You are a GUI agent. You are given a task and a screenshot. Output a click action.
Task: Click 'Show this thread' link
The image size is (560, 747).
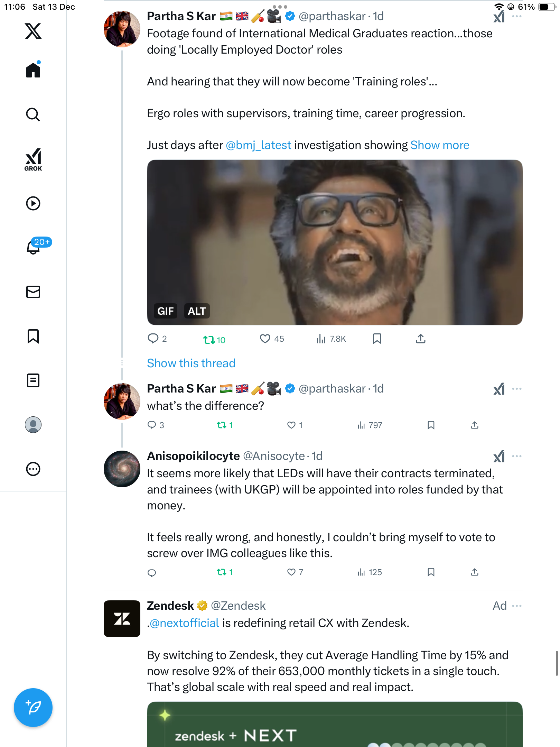pyautogui.click(x=191, y=363)
